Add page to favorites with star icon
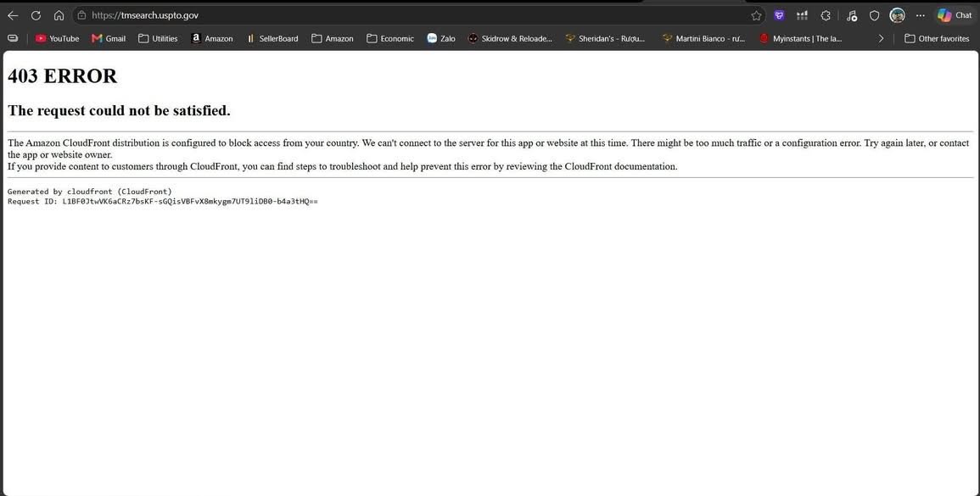 click(x=756, y=15)
